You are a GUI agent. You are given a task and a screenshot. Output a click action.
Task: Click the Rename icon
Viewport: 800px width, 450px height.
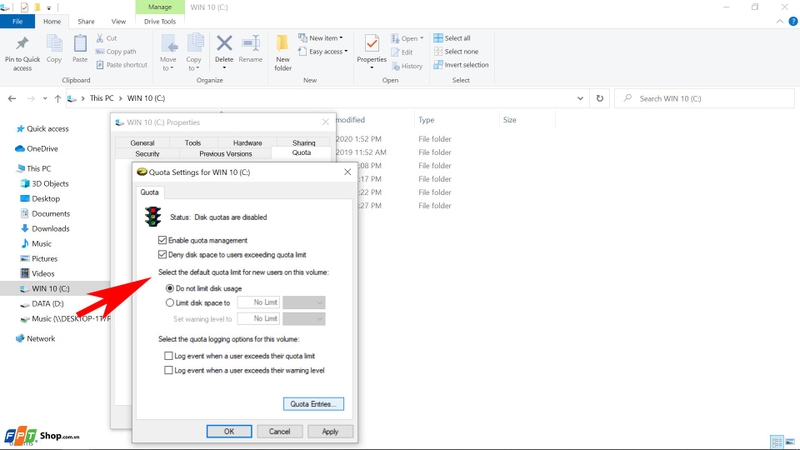coord(251,43)
